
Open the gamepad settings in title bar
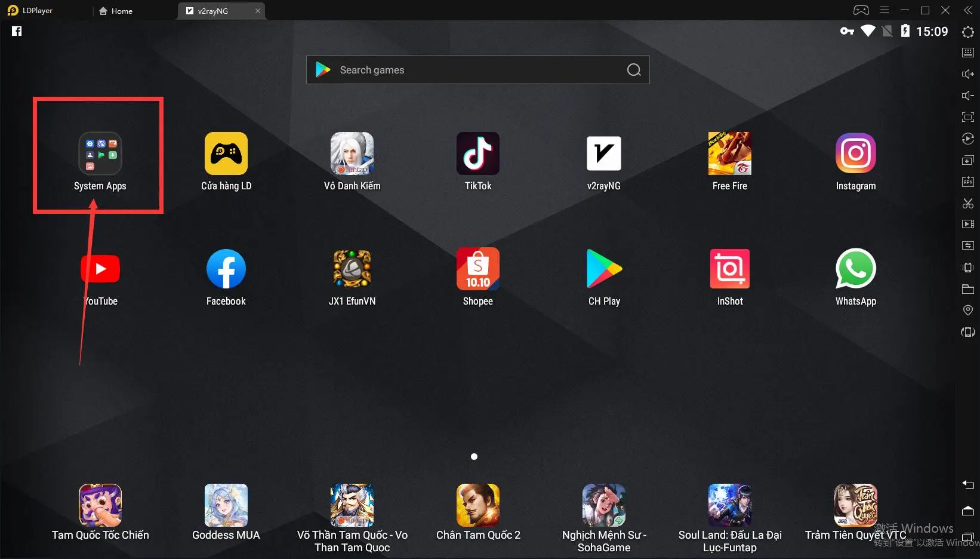(861, 10)
